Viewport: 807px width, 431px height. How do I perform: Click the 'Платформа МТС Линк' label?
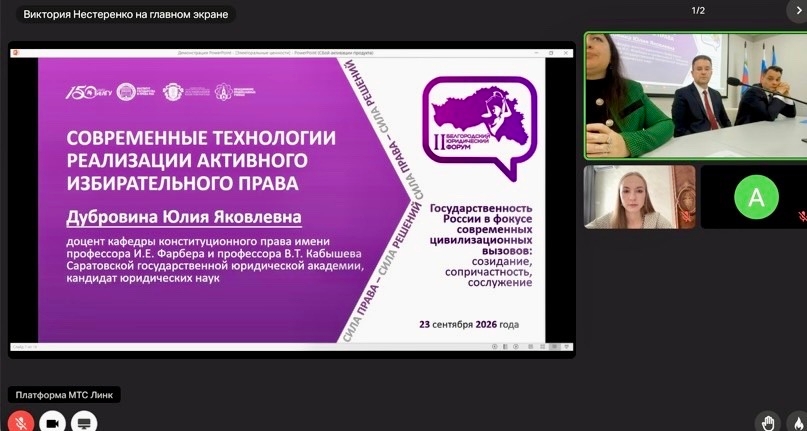coord(64,395)
